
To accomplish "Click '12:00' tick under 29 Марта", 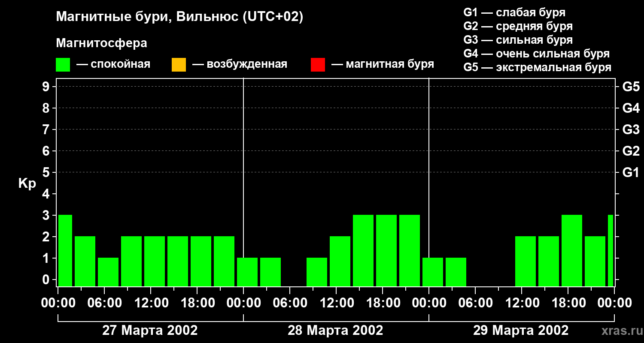I will click(522, 303).
